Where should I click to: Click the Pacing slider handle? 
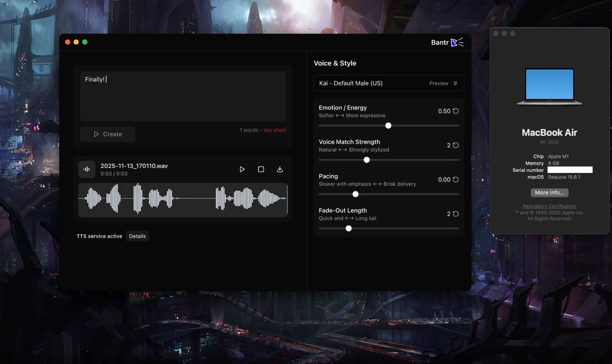(355, 194)
